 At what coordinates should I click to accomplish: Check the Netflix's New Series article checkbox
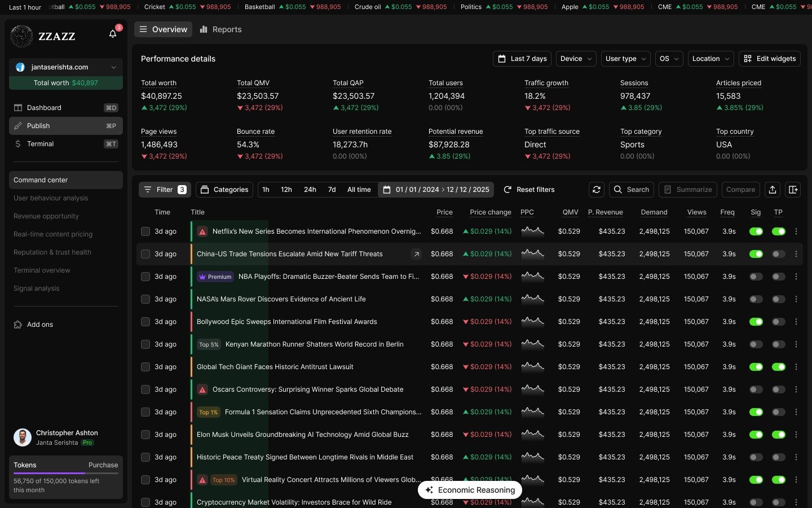145,231
